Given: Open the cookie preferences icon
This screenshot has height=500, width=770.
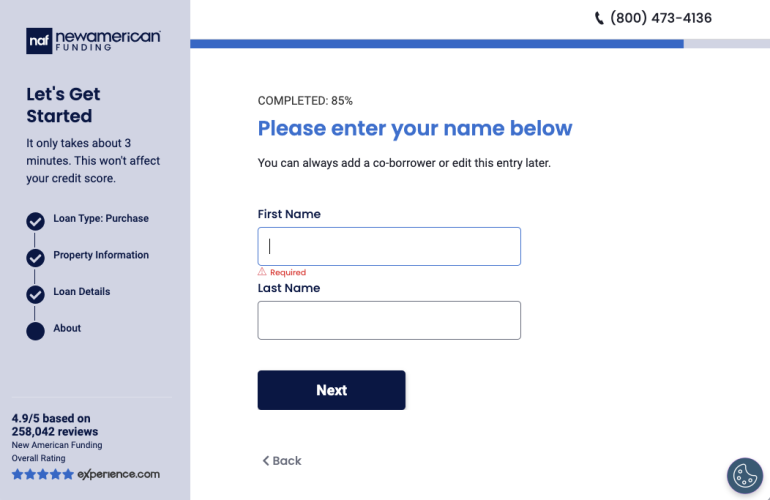Looking at the screenshot, I should [x=744, y=476].
